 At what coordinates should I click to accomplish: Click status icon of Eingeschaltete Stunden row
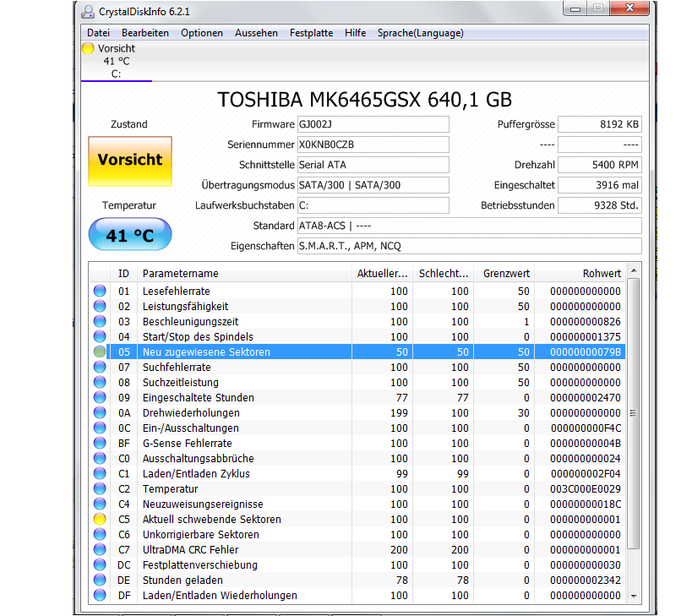point(101,398)
